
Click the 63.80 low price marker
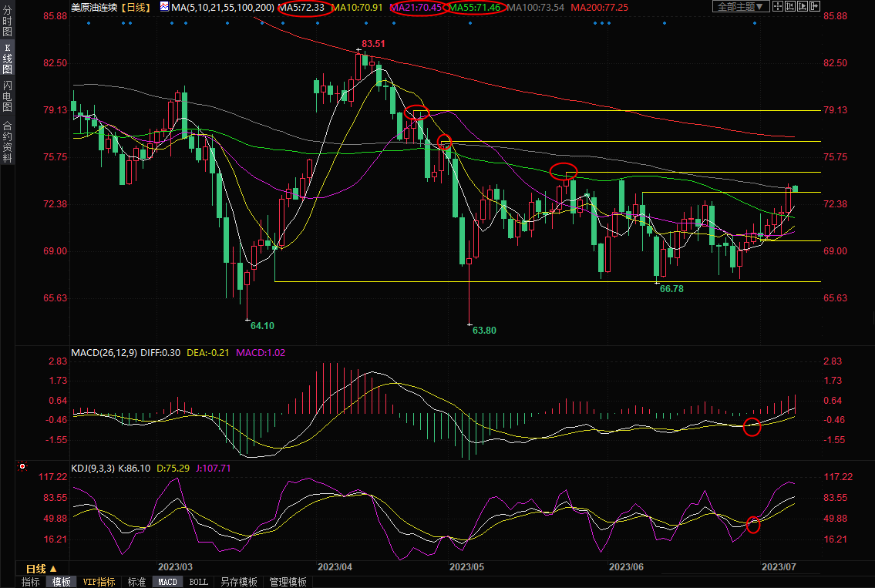coord(484,330)
